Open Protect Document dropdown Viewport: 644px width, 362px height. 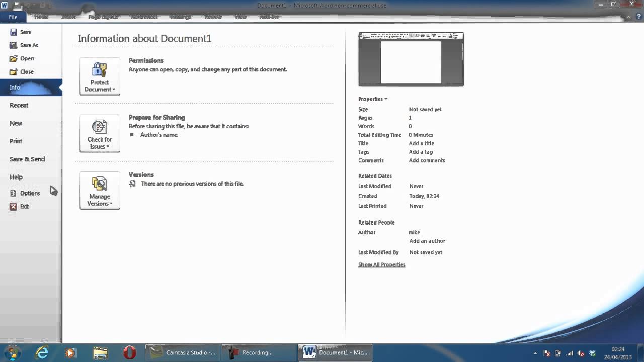click(100, 76)
